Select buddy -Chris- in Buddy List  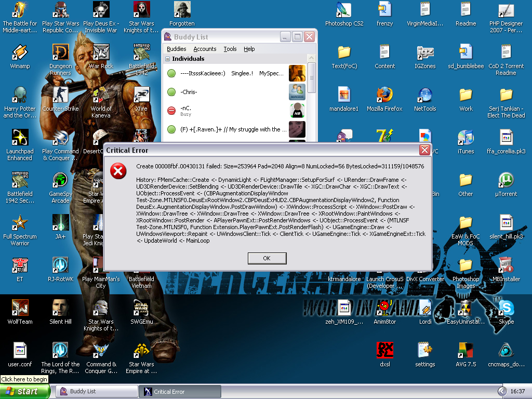pyautogui.click(x=235, y=92)
